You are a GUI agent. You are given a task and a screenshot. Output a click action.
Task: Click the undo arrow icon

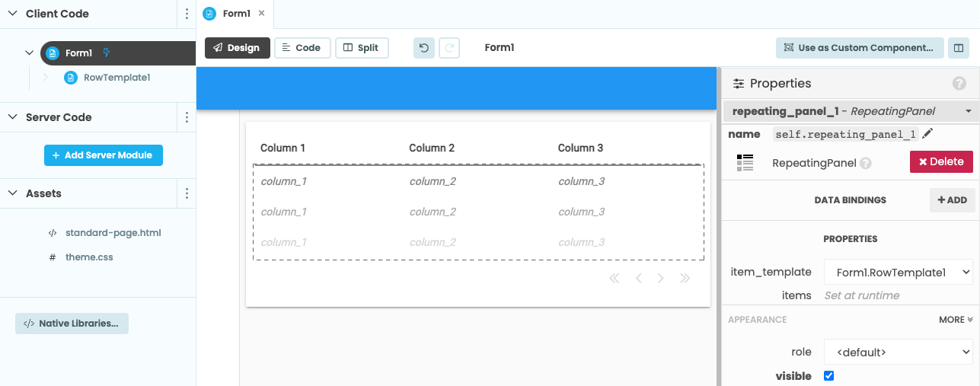coord(424,48)
